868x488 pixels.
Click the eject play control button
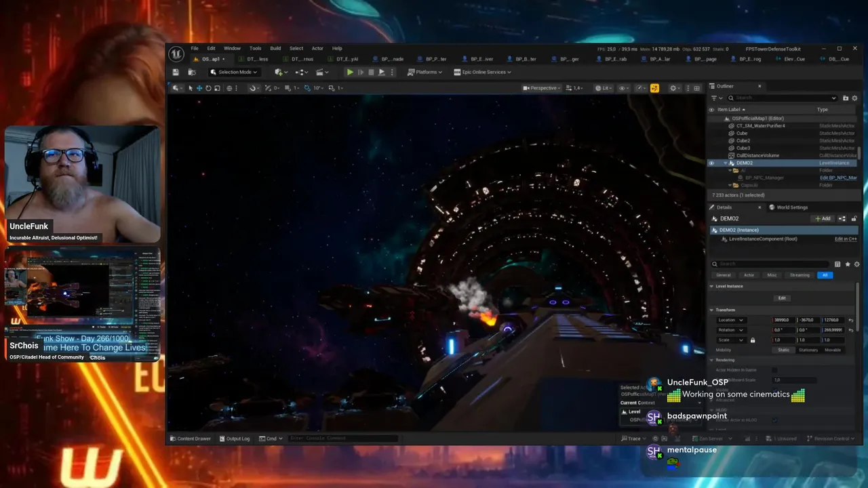(x=381, y=72)
